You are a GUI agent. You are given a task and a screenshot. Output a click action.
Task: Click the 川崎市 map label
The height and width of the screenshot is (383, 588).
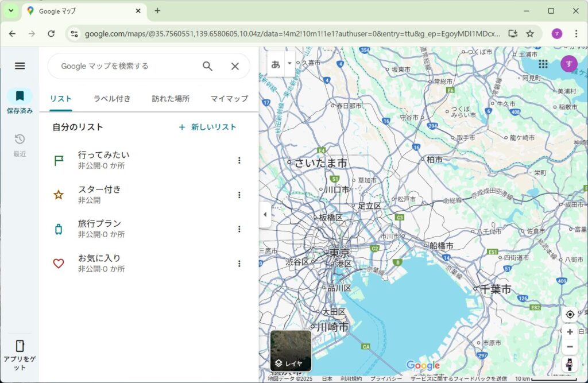pyautogui.click(x=332, y=327)
